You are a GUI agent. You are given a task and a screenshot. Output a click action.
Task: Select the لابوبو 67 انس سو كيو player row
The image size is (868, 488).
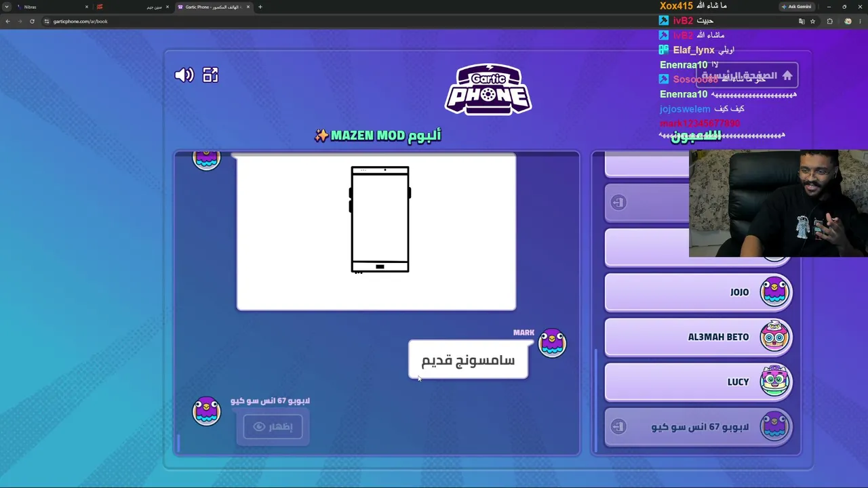pyautogui.click(x=698, y=427)
